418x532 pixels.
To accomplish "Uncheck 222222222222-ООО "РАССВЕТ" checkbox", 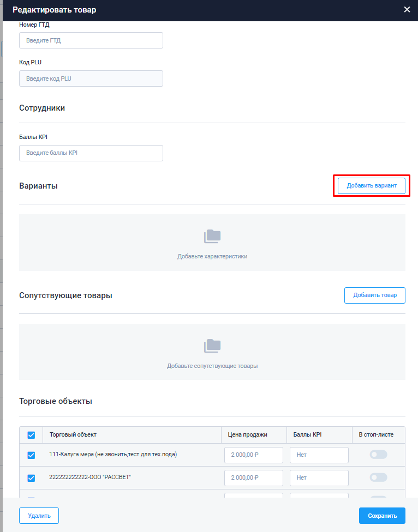I will (x=31, y=478).
